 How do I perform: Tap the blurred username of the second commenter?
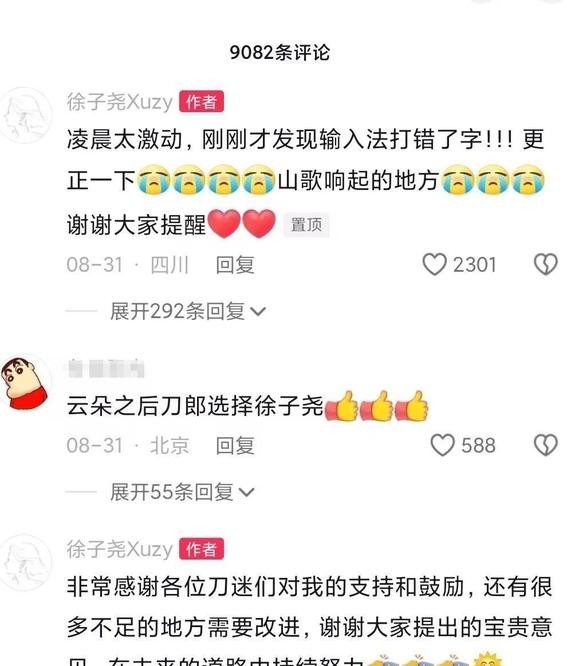click(x=106, y=368)
